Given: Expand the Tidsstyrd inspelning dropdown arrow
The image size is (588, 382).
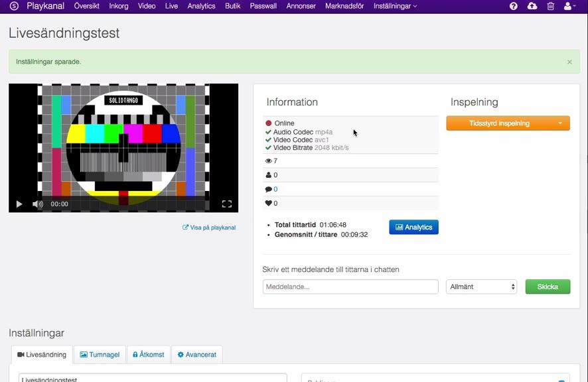Looking at the screenshot, I should pyautogui.click(x=560, y=123).
